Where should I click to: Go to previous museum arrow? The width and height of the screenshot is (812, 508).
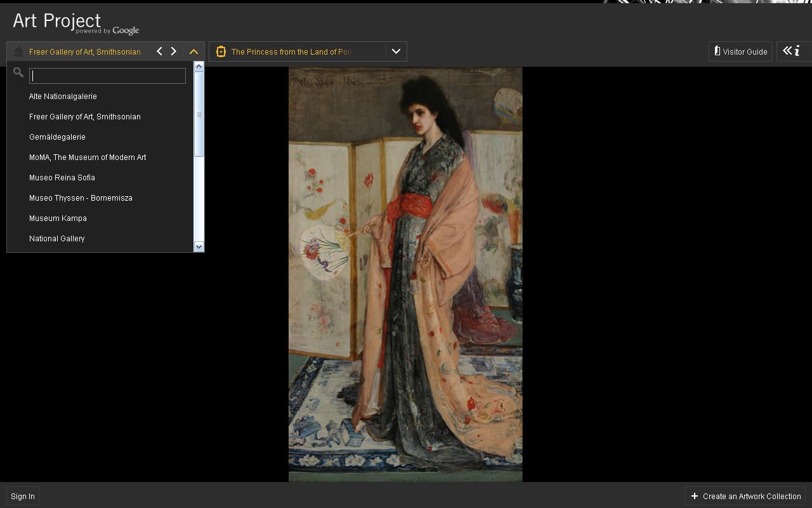click(159, 51)
